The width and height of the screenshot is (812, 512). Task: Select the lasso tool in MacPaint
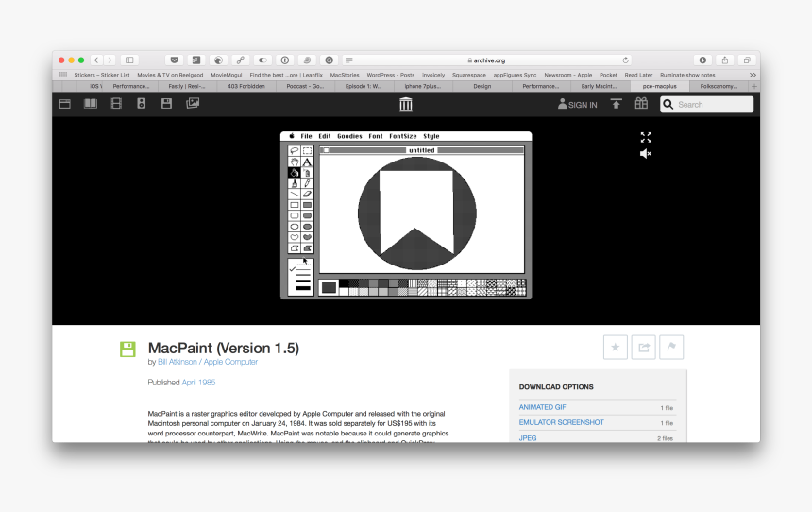click(x=294, y=150)
